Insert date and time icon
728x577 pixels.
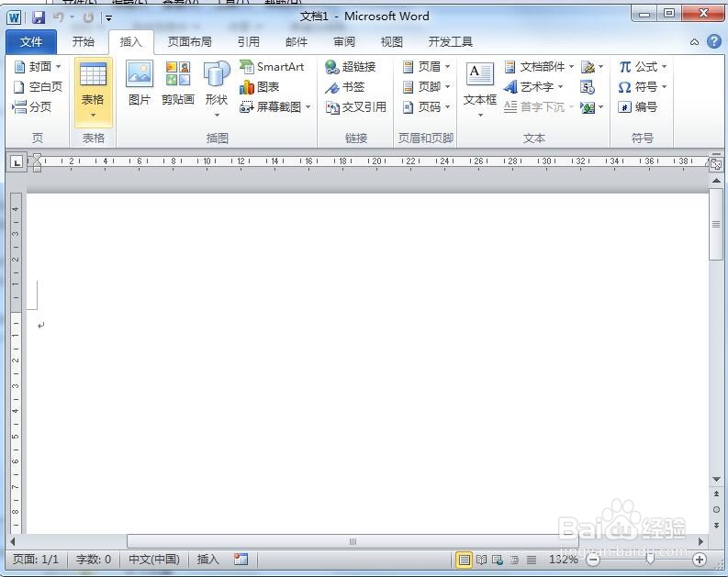pyautogui.click(x=587, y=87)
